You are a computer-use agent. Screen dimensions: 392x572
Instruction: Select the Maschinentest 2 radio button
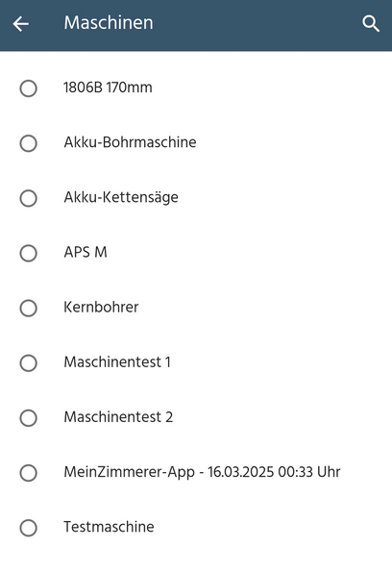[x=28, y=417]
